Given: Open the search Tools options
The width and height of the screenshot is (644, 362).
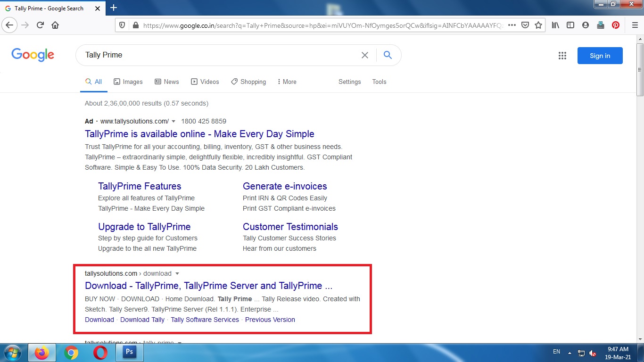Looking at the screenshot, I should coord(379,82).
